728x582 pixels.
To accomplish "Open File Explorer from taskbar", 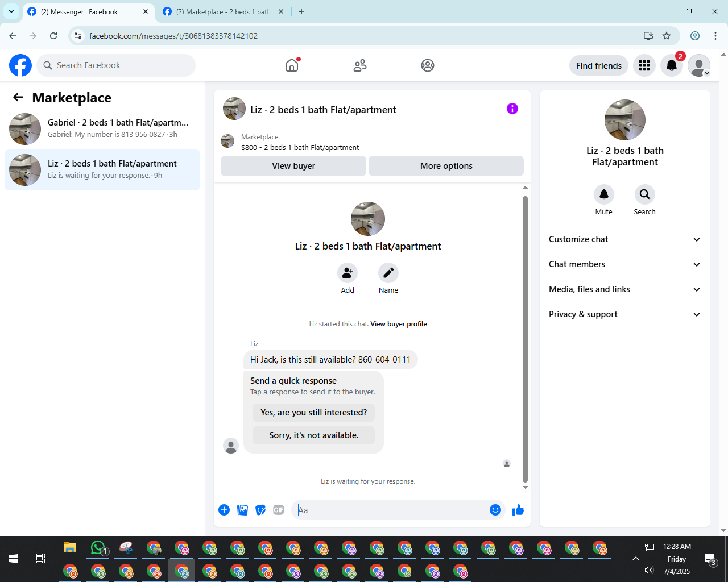I will click(x=70, y=548).
